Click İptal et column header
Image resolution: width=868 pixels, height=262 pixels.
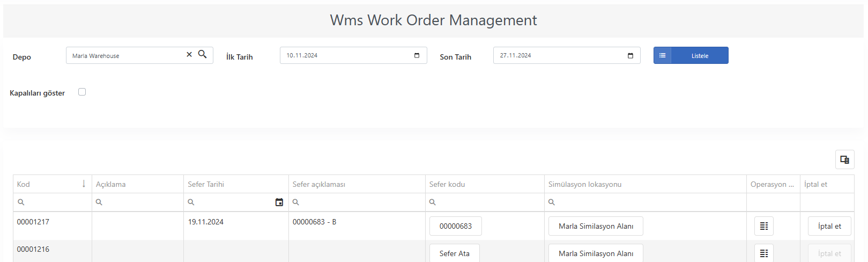(x=827, y=184)
